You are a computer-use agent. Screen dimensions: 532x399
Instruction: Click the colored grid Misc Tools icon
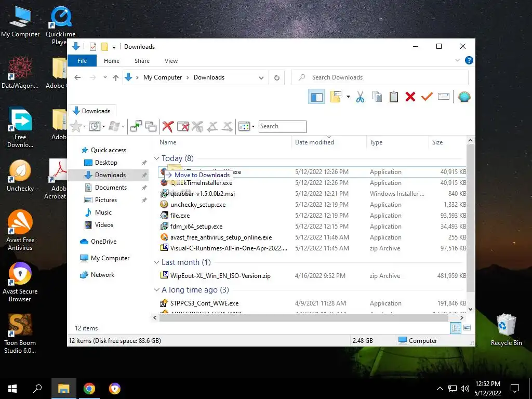pos(244,127)
